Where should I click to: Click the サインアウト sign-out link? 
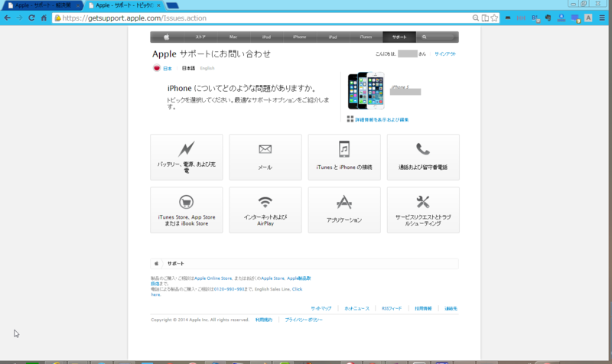[445, 54]
